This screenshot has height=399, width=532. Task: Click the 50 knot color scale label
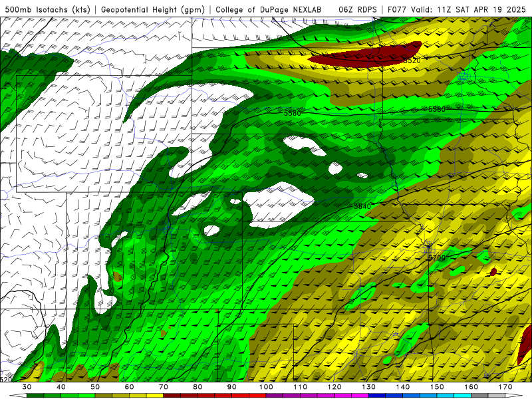95,387
